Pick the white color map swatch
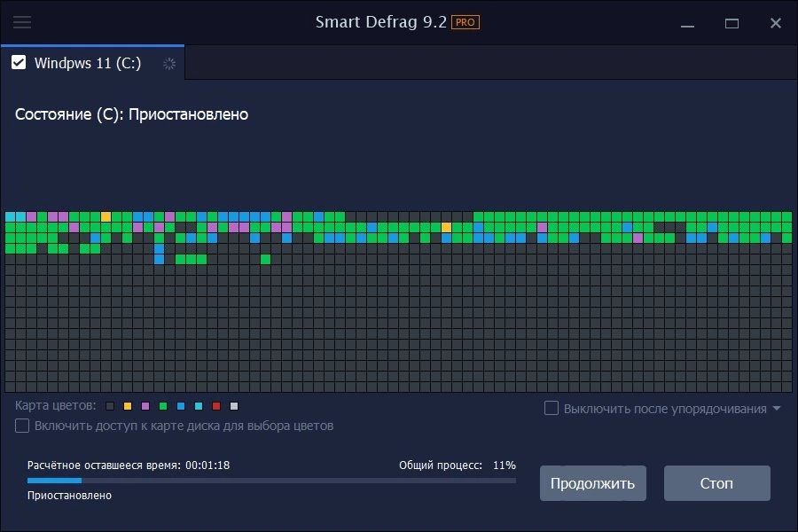 (x=234, y=406)
